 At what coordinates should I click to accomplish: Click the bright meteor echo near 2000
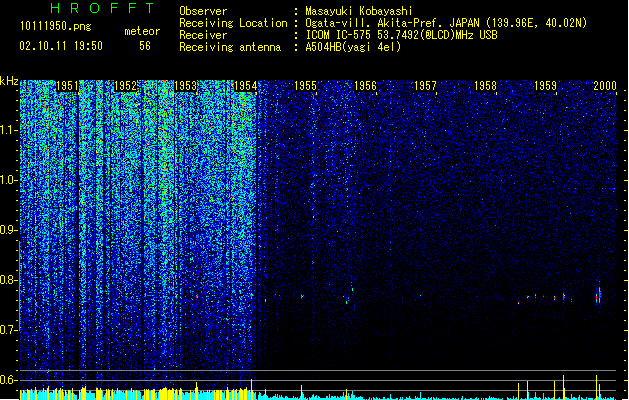tap(598, 295)
